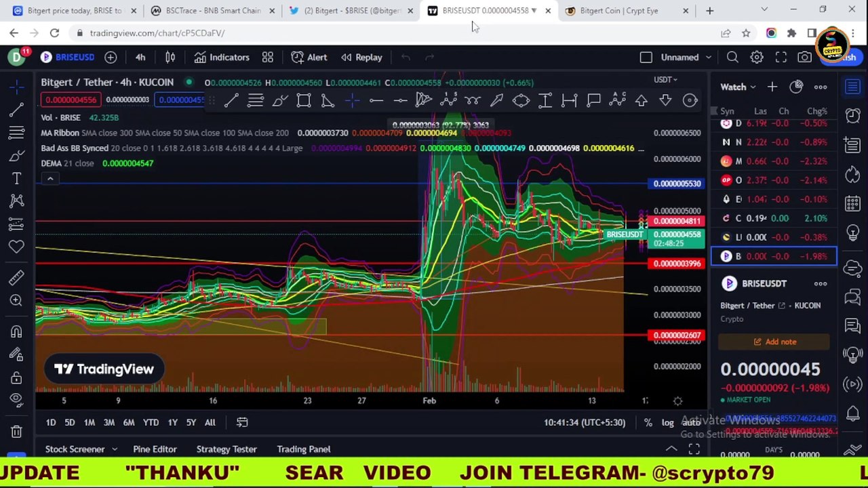Open the indicator templates grid icon
868x488 pixels.
268,57
